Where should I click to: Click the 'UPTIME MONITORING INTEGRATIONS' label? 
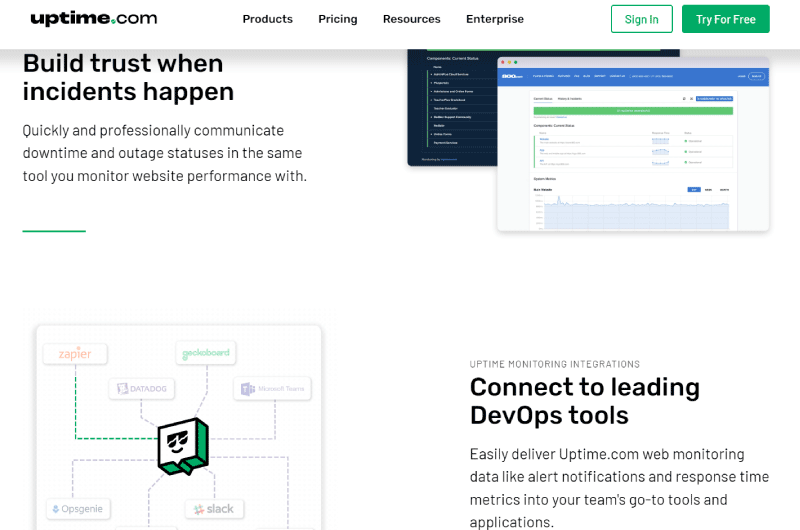coord(555,364)
